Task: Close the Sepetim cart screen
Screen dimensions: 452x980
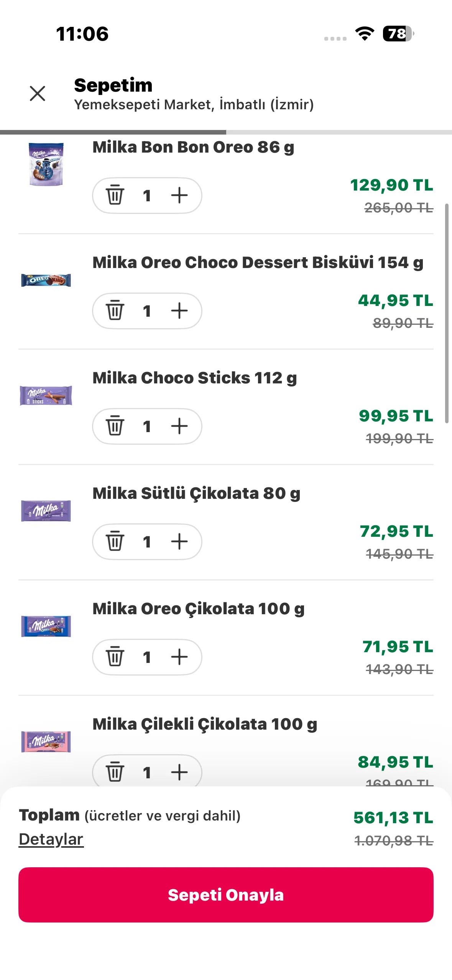Action: click(38, 94)
